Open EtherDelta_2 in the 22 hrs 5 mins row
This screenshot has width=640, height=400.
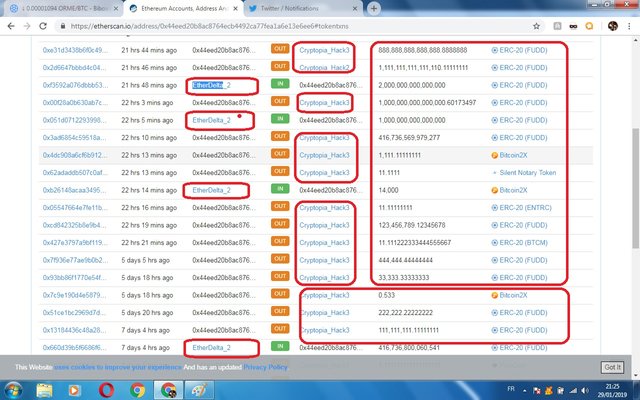coord(211,120)
